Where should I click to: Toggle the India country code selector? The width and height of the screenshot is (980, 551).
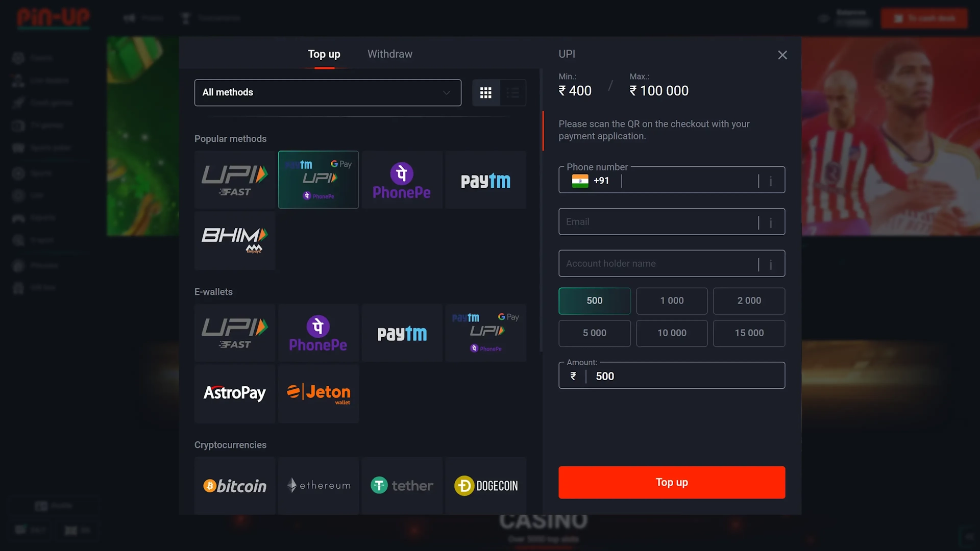pyautogui.click(x=591, y=180)
